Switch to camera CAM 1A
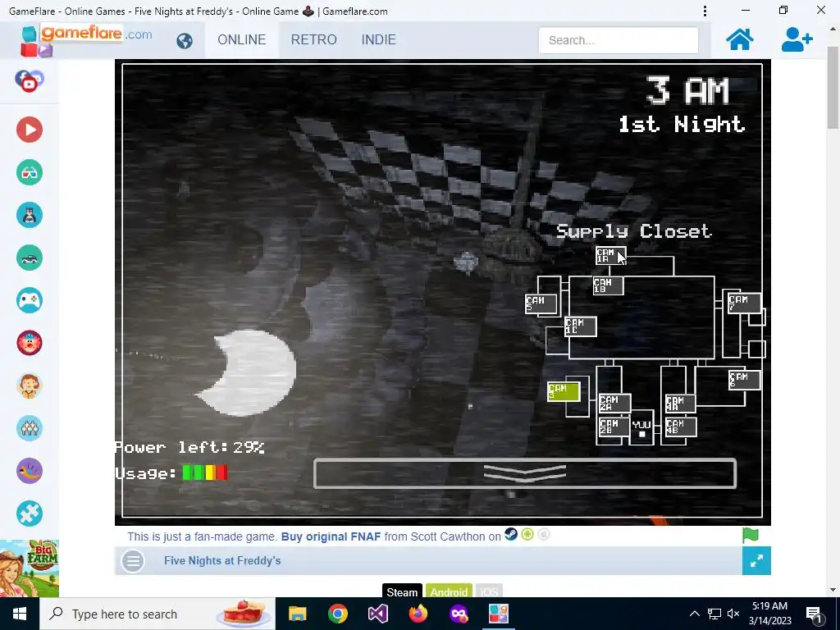840x630 pixels. [610, 256]
